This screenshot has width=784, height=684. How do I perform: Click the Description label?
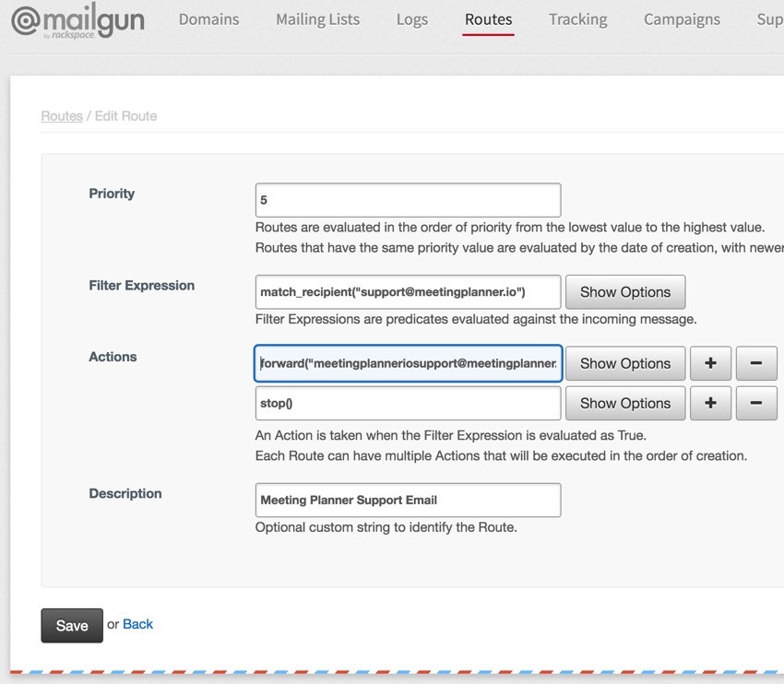pyautogui.click(x=125, y=493)
